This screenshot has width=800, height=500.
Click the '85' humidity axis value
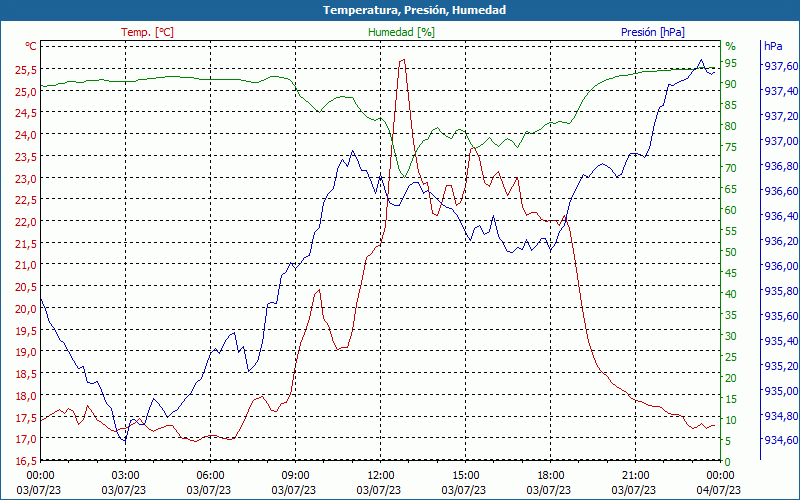pyautogui.click(x=731, y=105)
